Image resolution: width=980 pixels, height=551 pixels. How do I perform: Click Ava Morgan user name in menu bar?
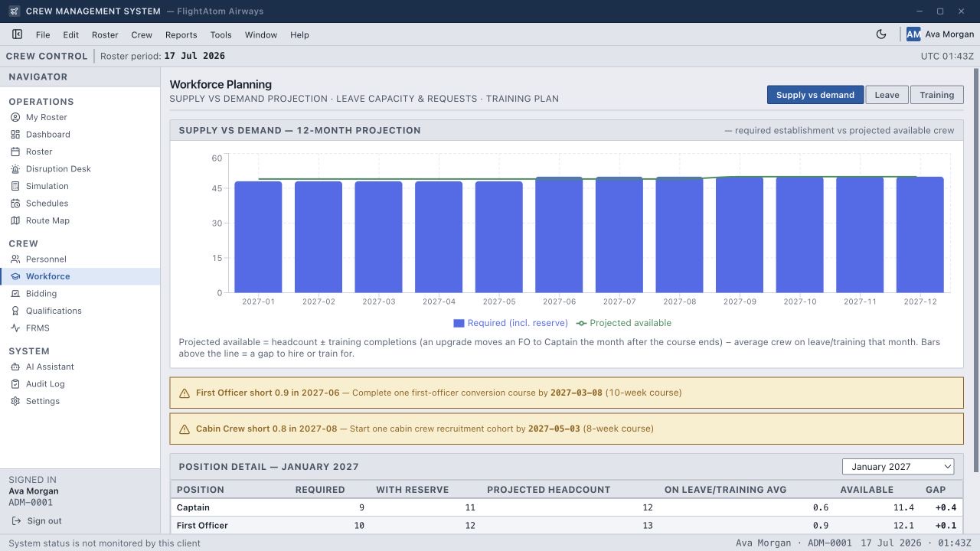pyautogui.click(x=949, y=34)
